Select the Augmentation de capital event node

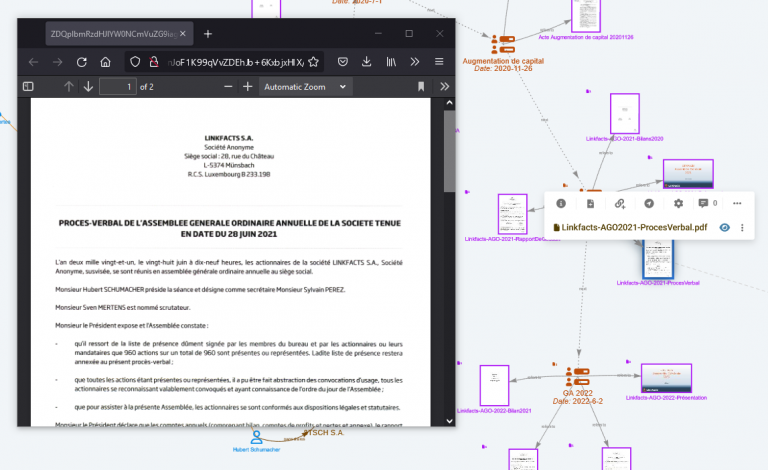point(503,43)
